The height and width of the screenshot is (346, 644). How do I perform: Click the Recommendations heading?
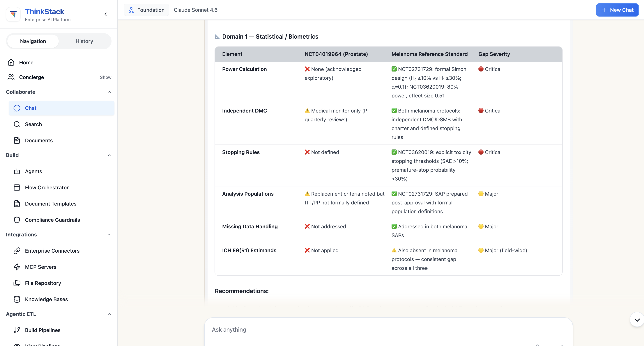pos(241,291)
